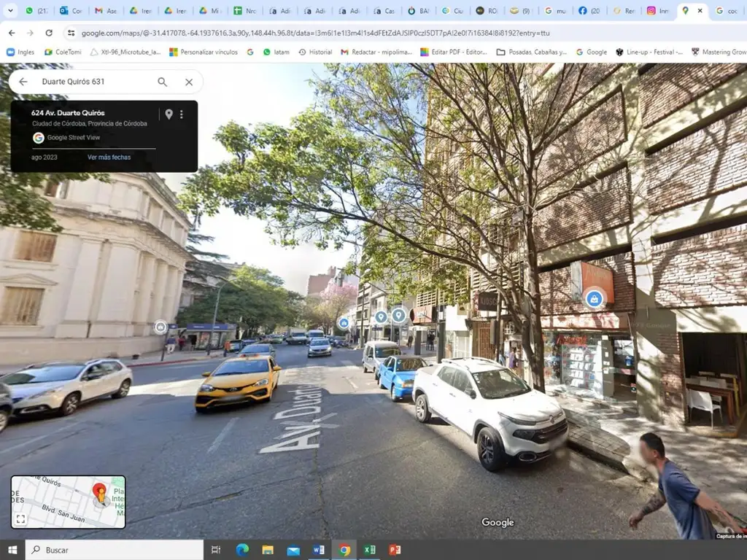Clear the Duarte Quirós 631 search
The image size is (747, 560).
[x=189, y=82]
